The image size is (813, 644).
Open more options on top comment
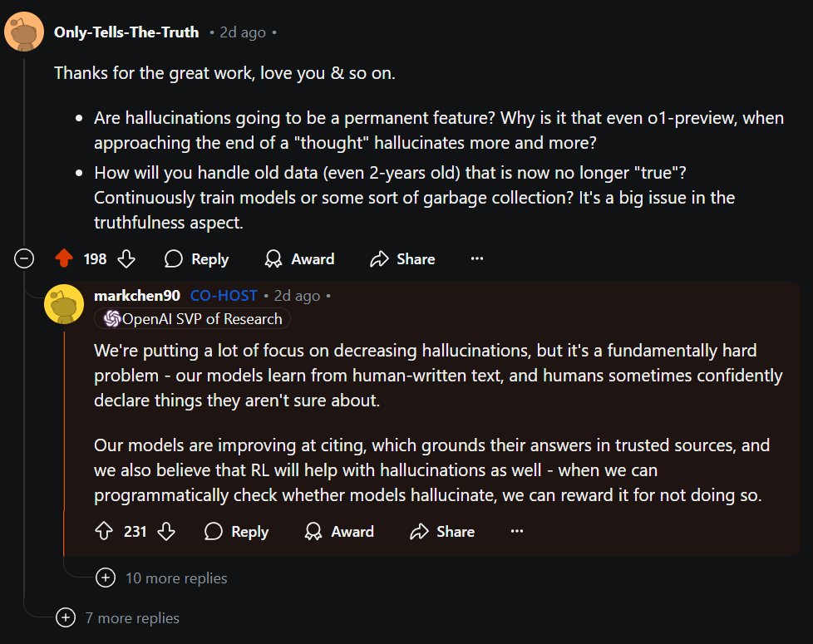pyautogui.click(x=477, y=259)
